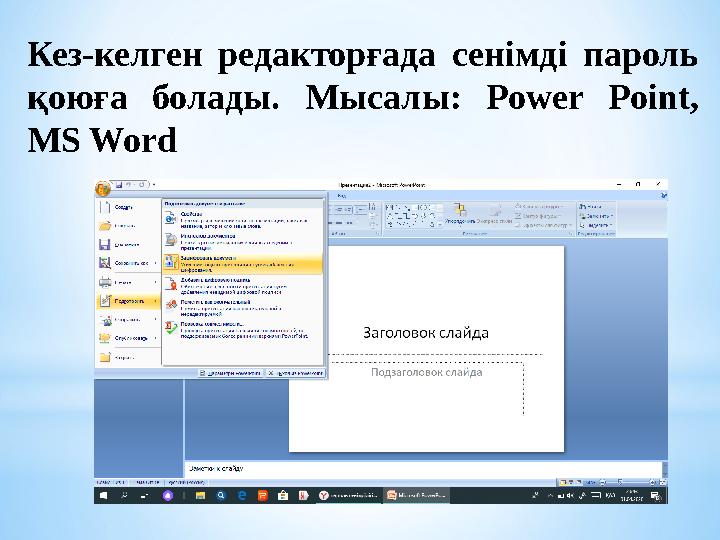Click zoom in plus button
This screenshot has height=540, width=720.
(652, 482)
